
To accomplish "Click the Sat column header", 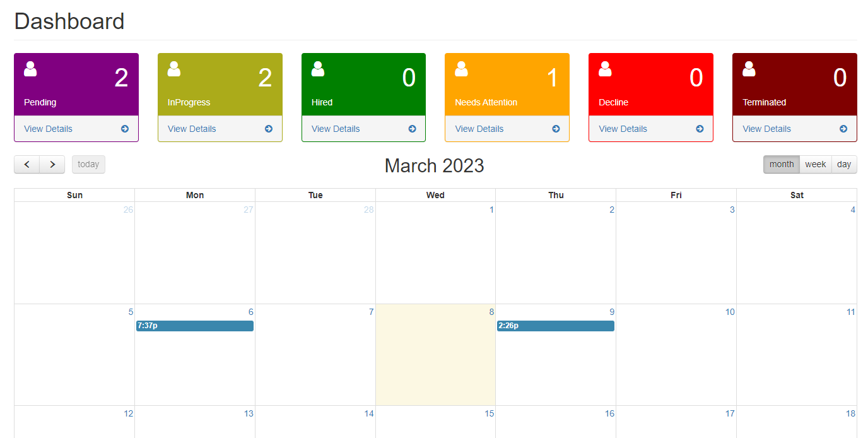I will (x=797, y=195).
